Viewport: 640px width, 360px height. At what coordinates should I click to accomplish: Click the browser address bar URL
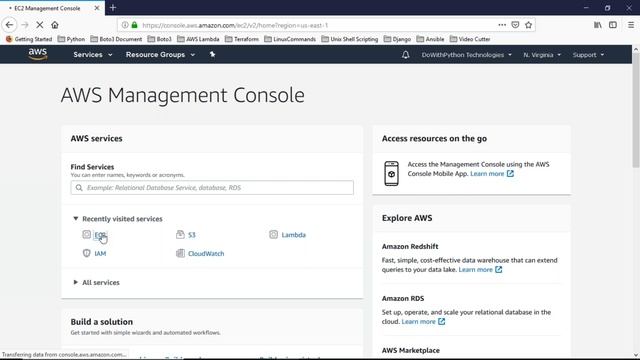(235, 25)
